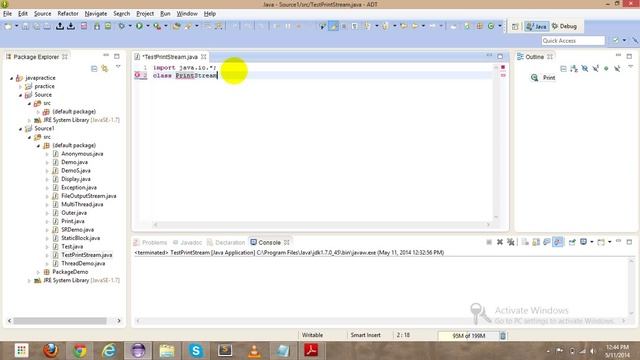The width and height of the screenshot is (640, 360).
Task: Click Remove All Terminated Launches double-X icon
Action: point(511,242)
